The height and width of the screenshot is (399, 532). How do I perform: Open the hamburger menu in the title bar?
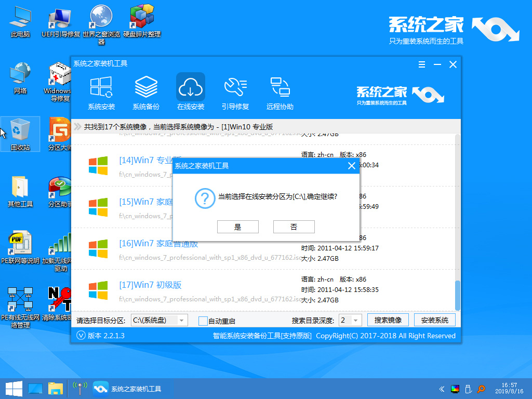click(x=422, y=64)
